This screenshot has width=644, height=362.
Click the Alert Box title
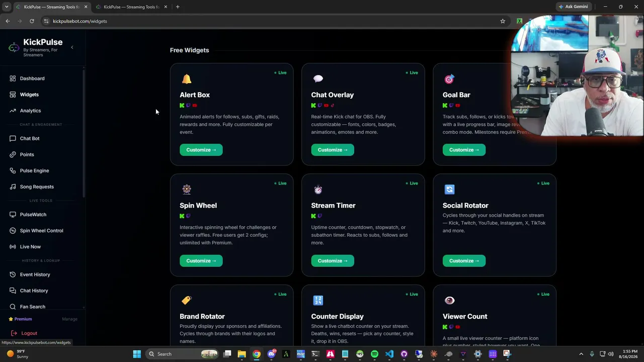pos(195,95)
